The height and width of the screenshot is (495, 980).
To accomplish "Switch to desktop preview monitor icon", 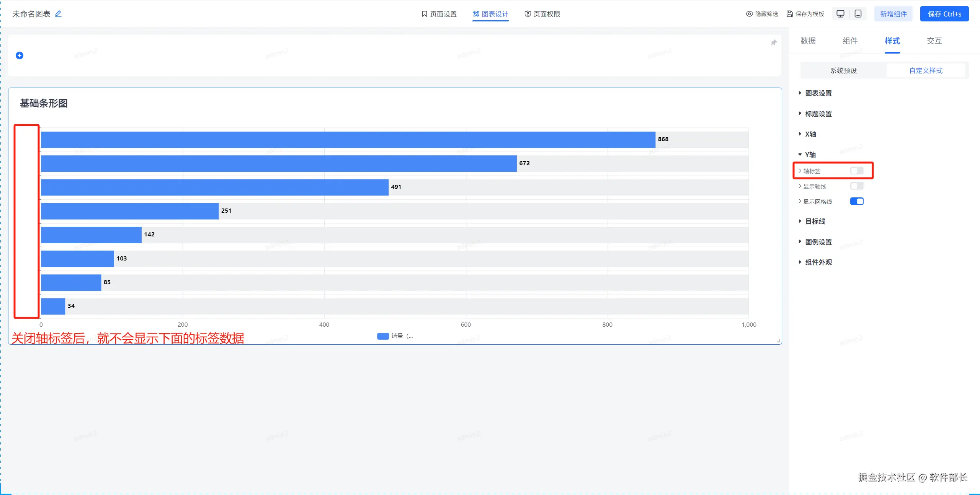I will (840, 14).
